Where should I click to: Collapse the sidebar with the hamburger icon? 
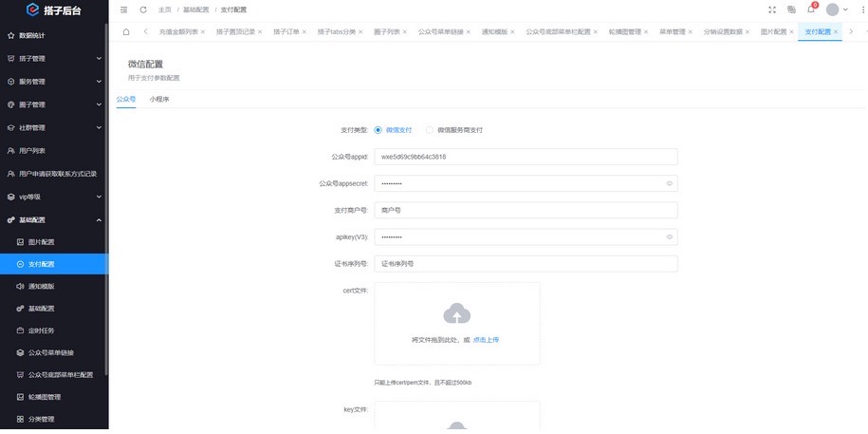[124, 9]
